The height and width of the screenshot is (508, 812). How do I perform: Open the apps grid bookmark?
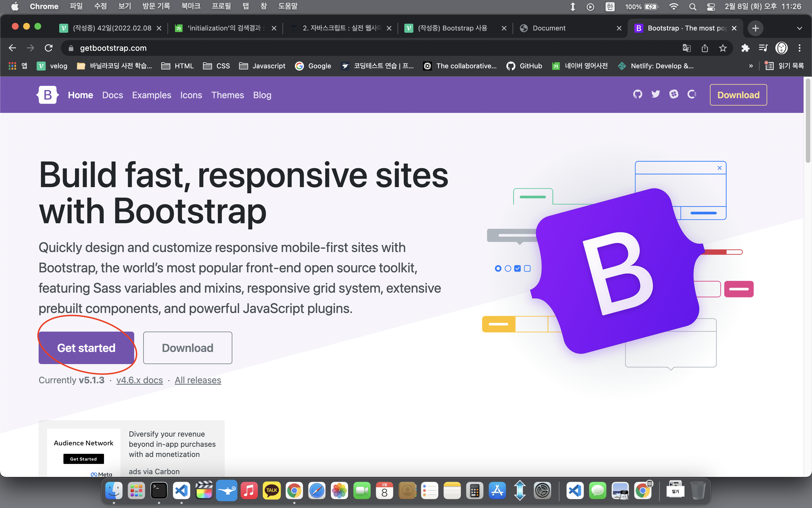[18, 66]
